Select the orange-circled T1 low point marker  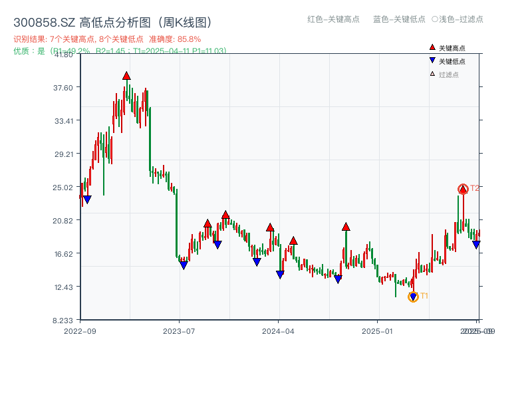413,296
